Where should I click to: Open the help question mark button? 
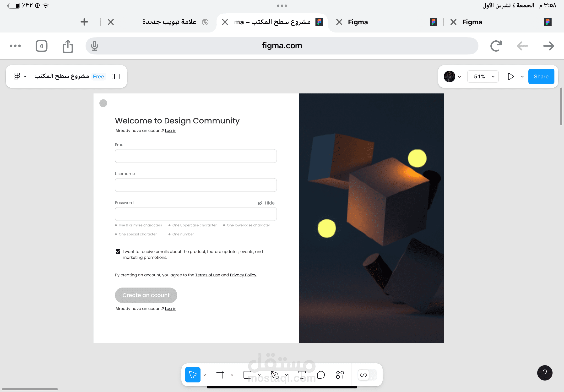coord(545,373)
